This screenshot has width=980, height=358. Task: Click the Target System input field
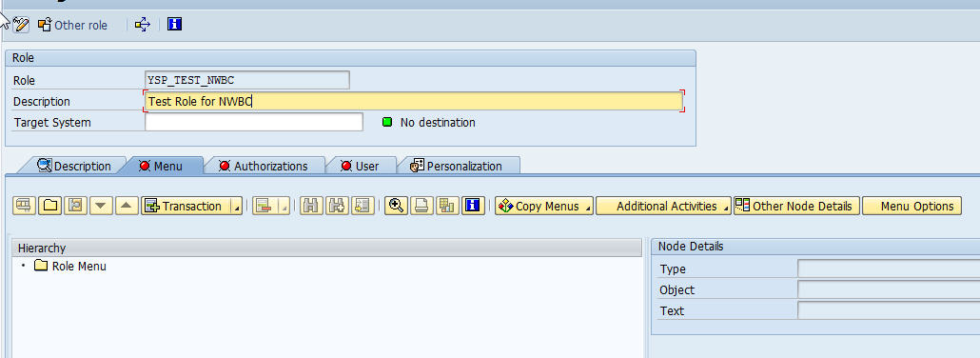pos(254,122)
